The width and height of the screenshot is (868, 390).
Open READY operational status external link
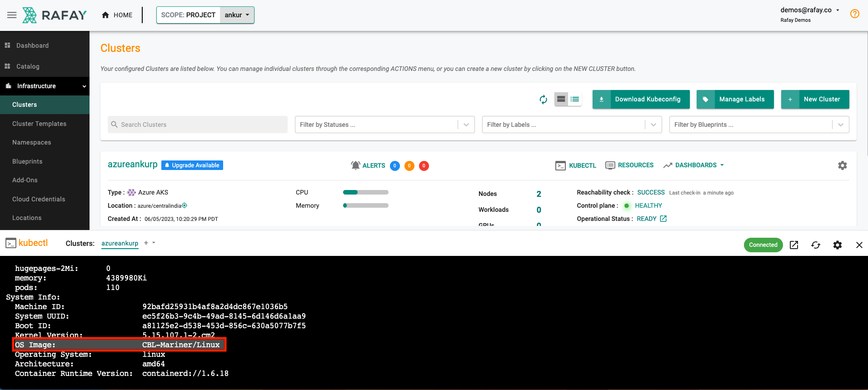click(663, 219)
